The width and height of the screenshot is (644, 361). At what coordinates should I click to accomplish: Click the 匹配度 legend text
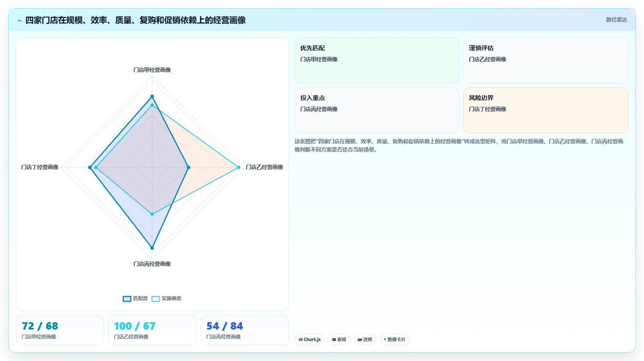[x=140, y=299]
